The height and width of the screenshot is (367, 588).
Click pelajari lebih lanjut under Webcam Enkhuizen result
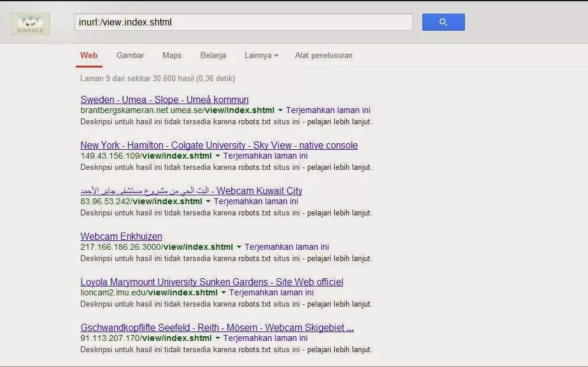click(x=339, y=258)
